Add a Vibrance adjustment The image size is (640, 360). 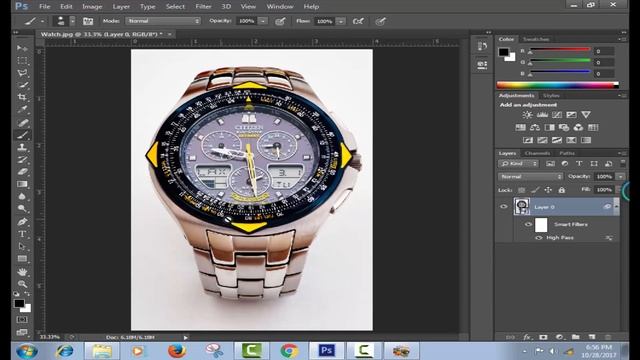tap(586, 115)
